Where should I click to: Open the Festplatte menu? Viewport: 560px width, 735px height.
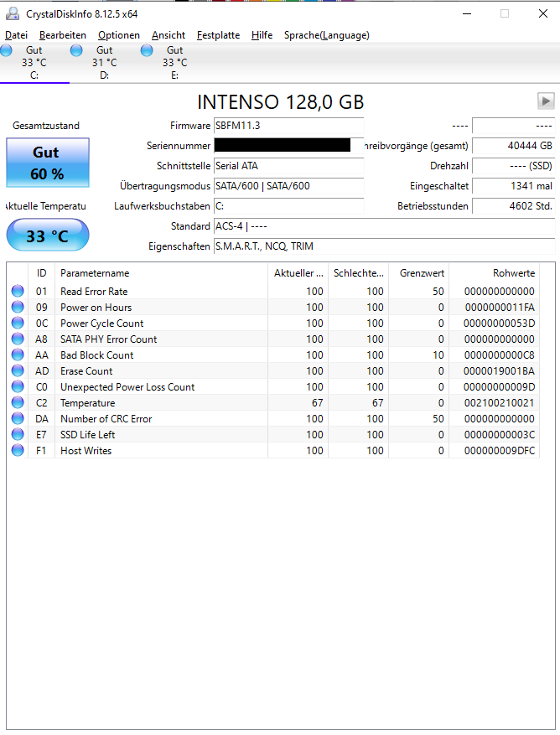(x=218, y=35)
